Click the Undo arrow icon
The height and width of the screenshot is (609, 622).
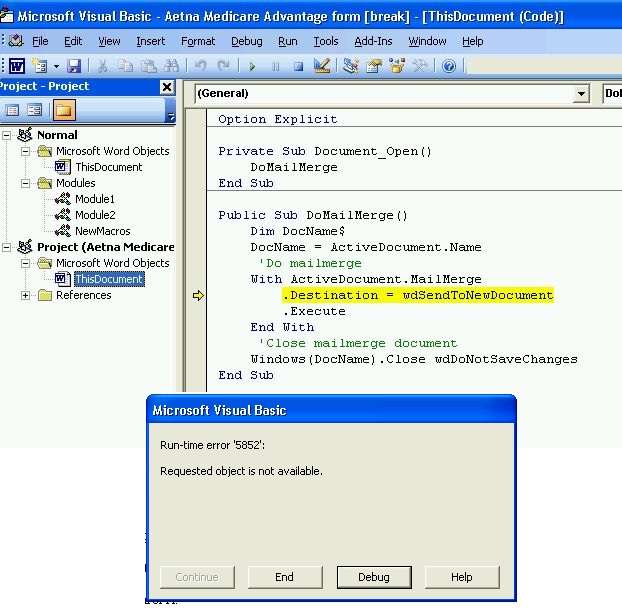point(200,66)
